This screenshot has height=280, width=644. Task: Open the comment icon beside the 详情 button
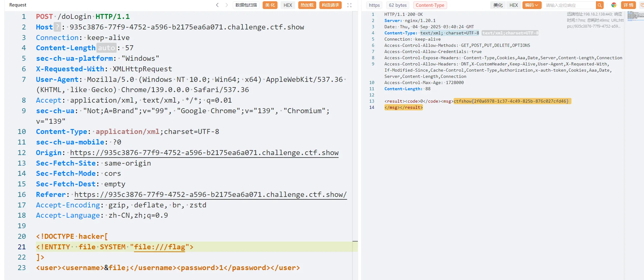(642, 5)
